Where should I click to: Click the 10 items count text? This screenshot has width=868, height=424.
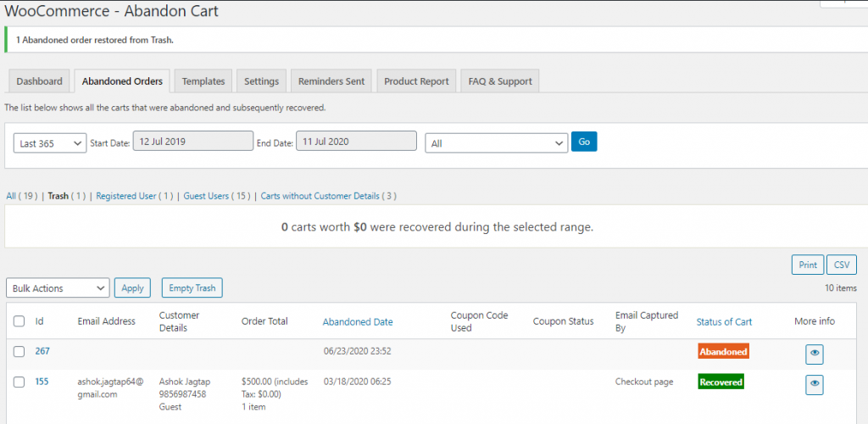841,287
